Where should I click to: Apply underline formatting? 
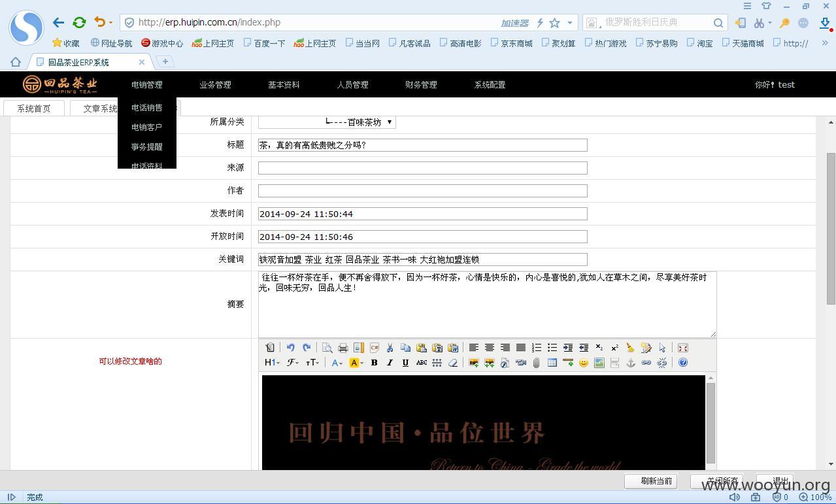point(405,363)
